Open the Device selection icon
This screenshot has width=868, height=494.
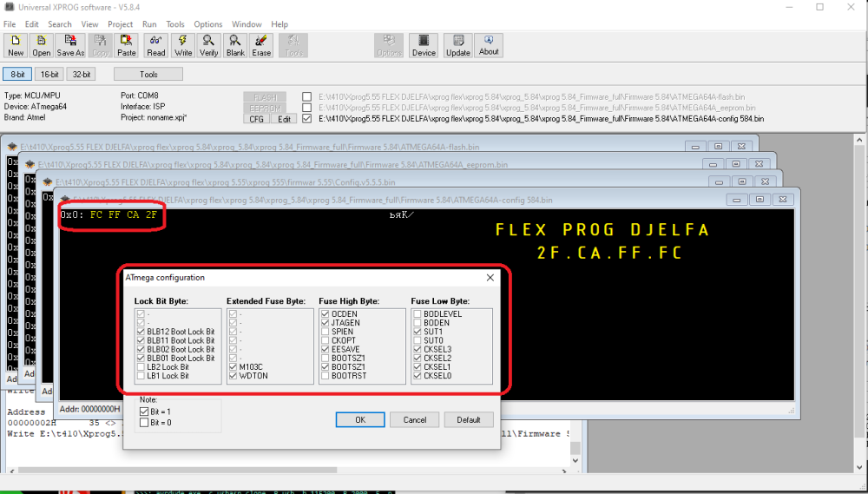pos(424,45)
